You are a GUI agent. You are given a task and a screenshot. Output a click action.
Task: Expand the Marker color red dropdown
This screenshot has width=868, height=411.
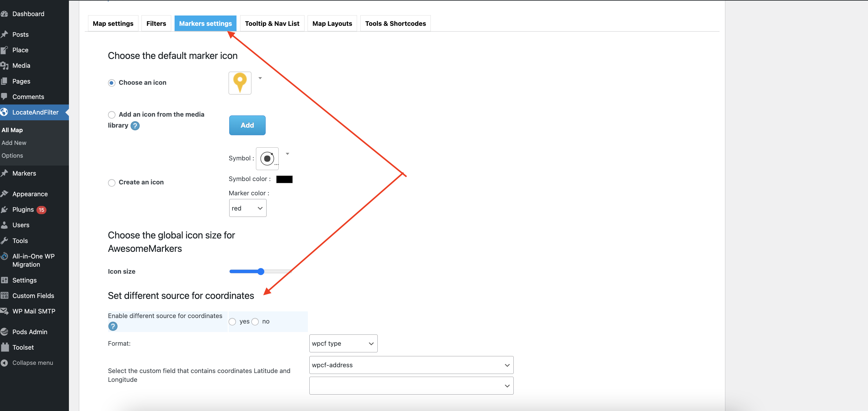[247, 208]
